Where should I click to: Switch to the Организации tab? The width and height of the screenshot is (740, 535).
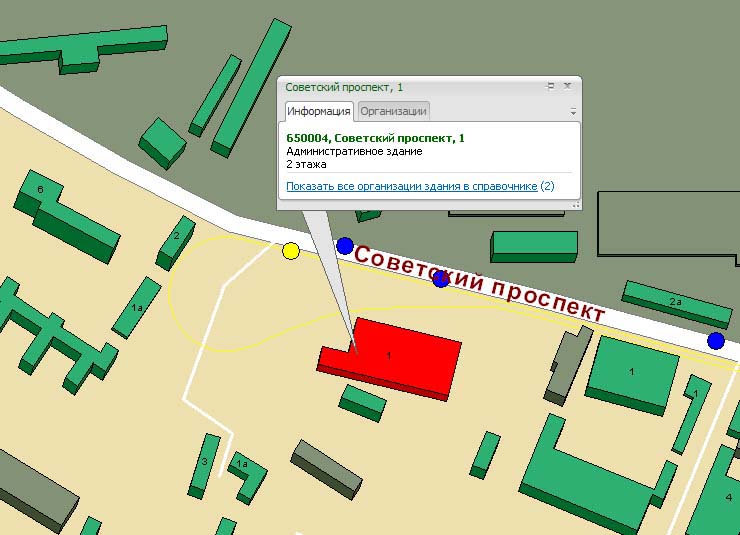[x=394, y=111]
